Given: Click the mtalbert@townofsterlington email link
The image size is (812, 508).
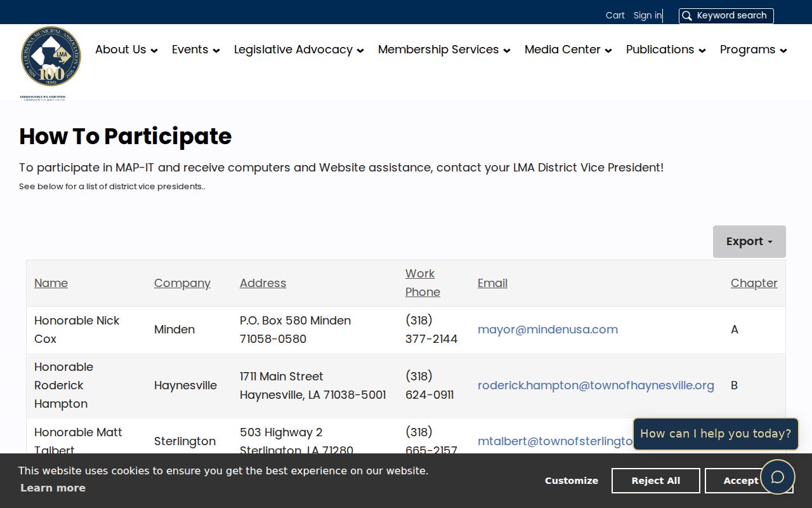Looking at the screenshot, I should [x=555, y=441].
